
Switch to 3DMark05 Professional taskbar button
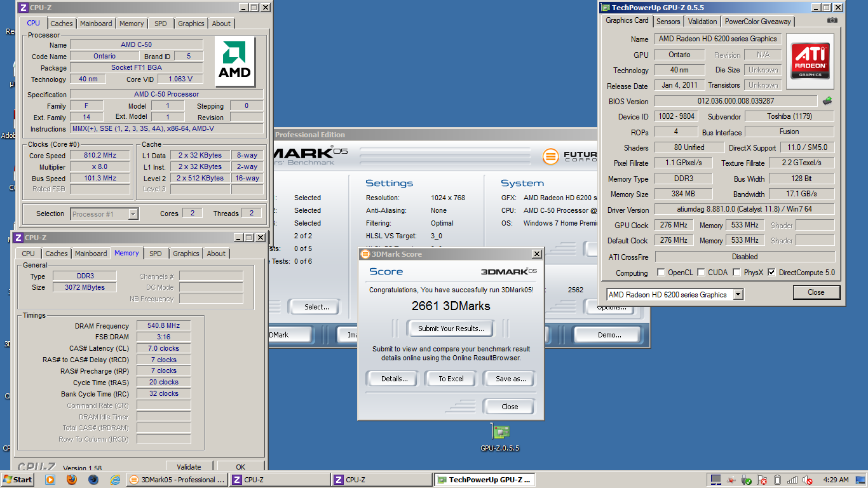[x=177, y=480]
